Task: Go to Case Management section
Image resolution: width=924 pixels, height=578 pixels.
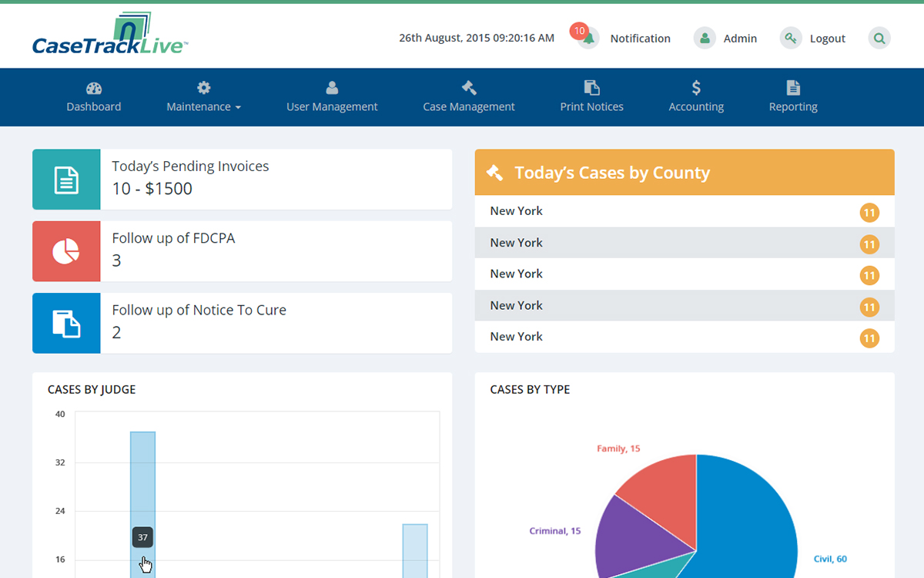Action: [468, 97]
